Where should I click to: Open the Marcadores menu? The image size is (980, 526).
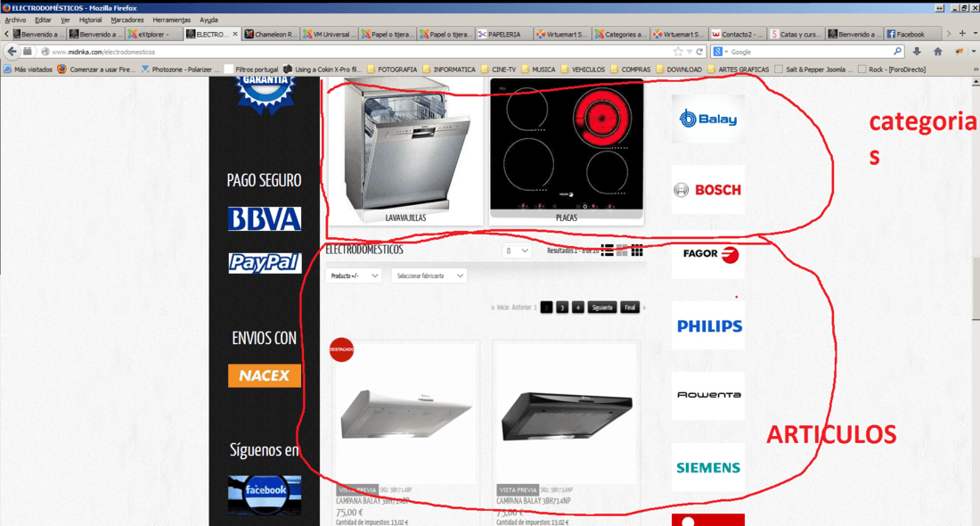point(127,20)
